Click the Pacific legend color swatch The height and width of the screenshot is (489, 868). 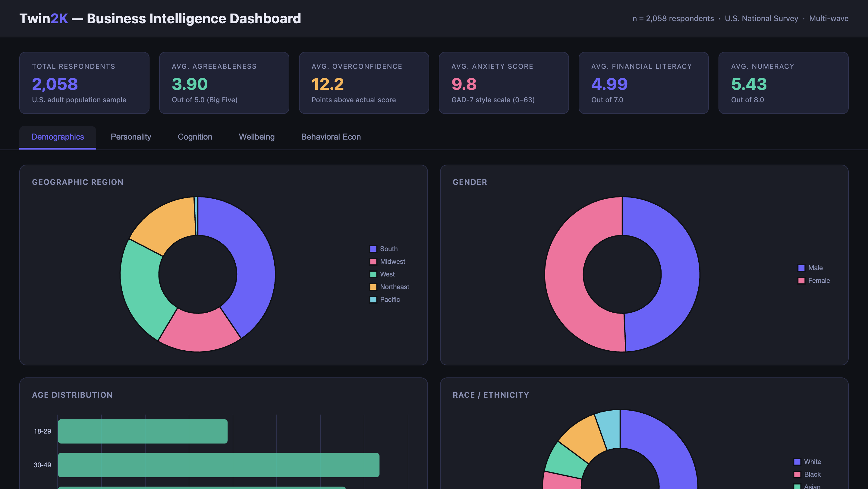pos(373,299)
